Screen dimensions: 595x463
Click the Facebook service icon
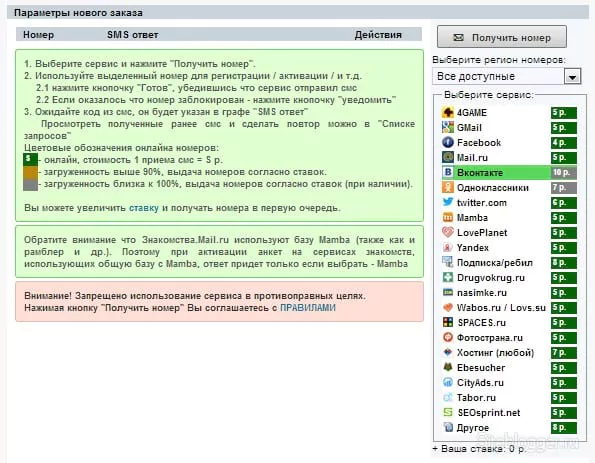pyautogui.click(x=448, y=142)
